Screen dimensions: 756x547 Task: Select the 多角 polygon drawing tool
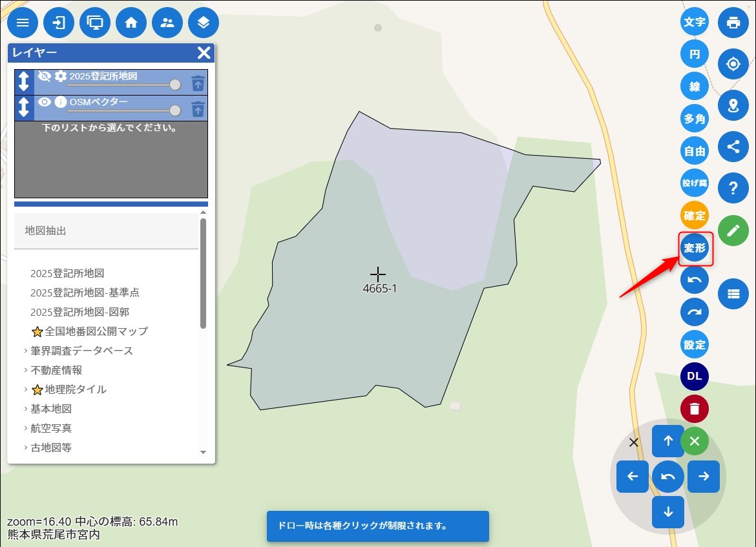tap(695, 119)
